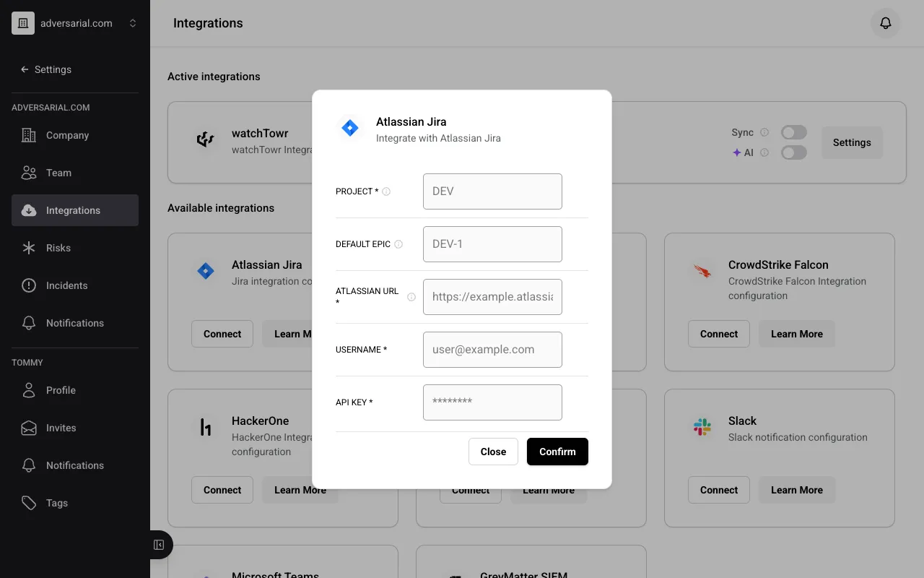The image size is (924, 578).
Task: Click info icon next to ATLASSIAN URL
Action: point(411,297)
